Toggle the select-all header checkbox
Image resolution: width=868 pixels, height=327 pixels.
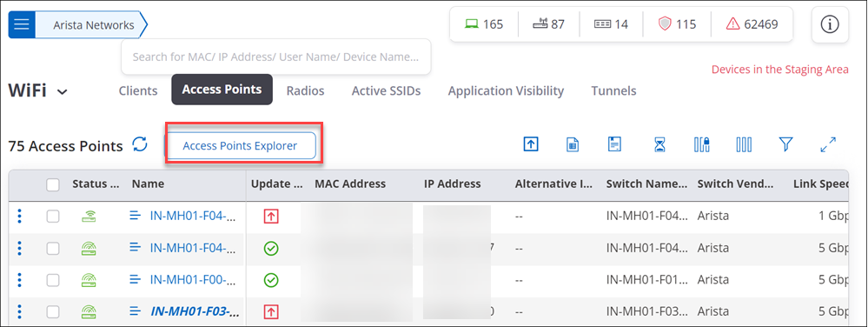coord(53,185)
